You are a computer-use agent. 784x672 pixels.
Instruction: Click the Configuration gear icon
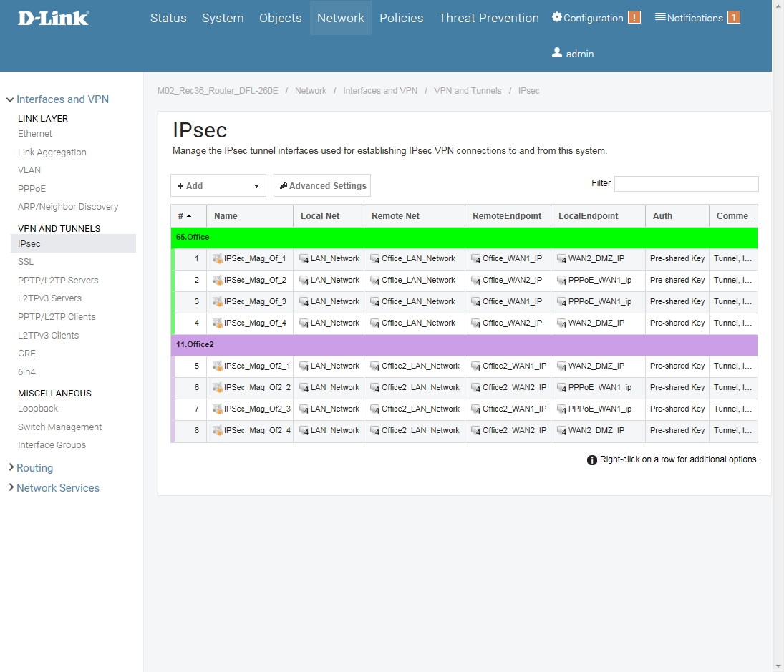(x=557, y=17)
